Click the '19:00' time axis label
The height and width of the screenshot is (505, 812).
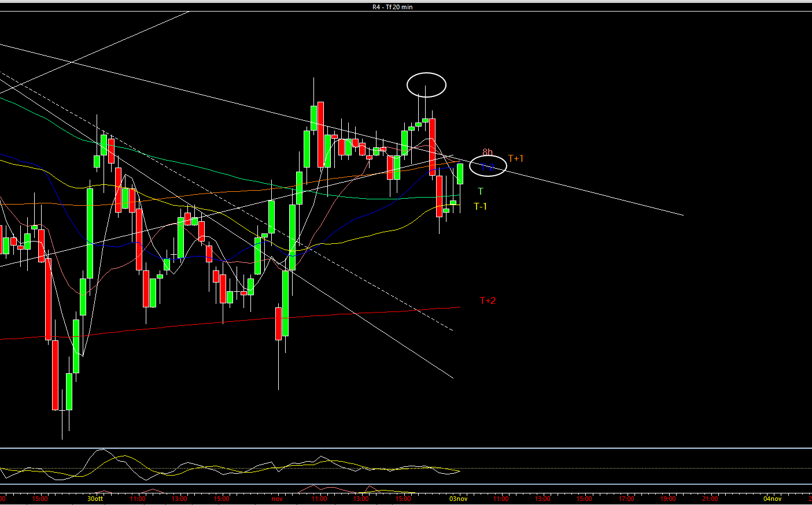(x=668, y=499)
